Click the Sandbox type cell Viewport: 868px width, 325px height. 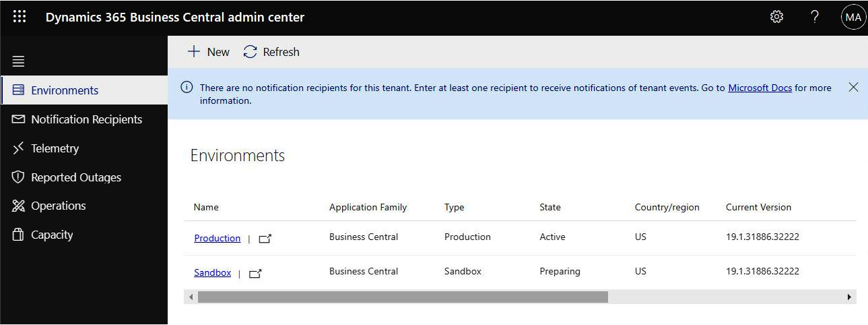[463, 271]
